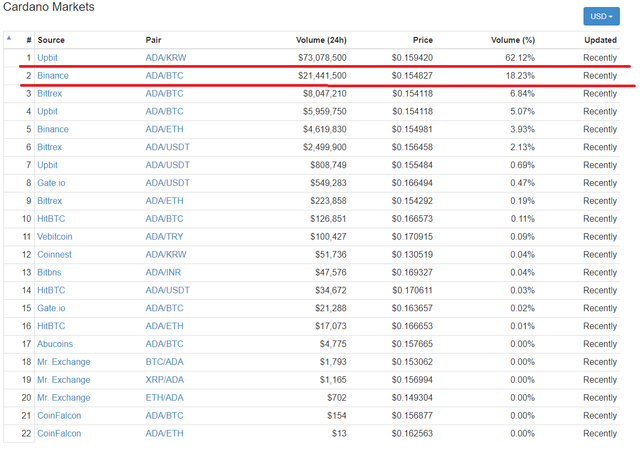Screen dimensions: 640x450
Task: Open the Mr. Exchange link in row 20
Action: point(64,398)
